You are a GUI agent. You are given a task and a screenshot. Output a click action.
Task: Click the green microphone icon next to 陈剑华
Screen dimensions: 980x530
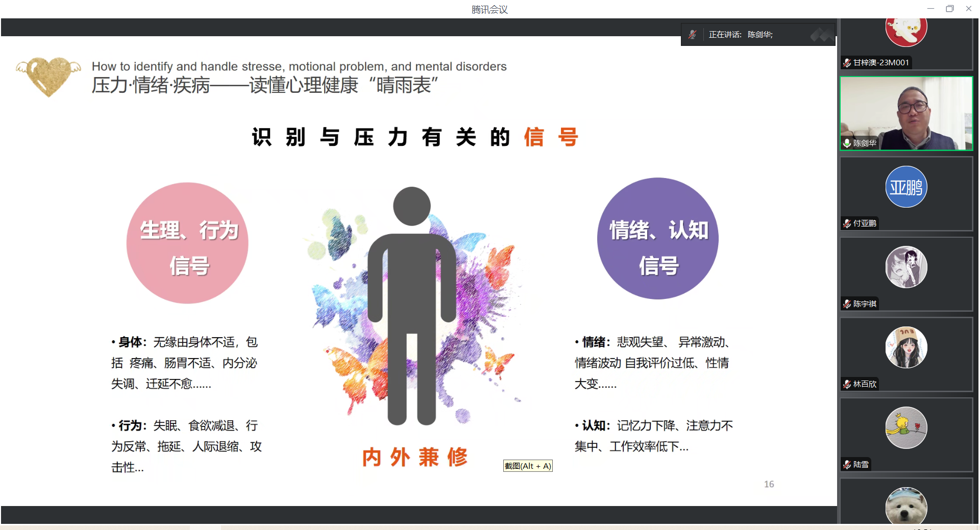[x=847, y=143]
